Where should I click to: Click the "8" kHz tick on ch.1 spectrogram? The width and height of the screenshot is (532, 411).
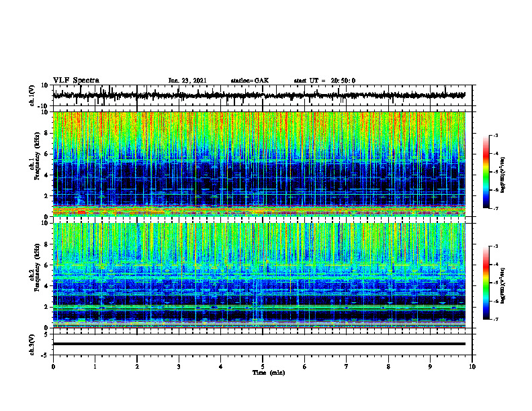point(46,133)
